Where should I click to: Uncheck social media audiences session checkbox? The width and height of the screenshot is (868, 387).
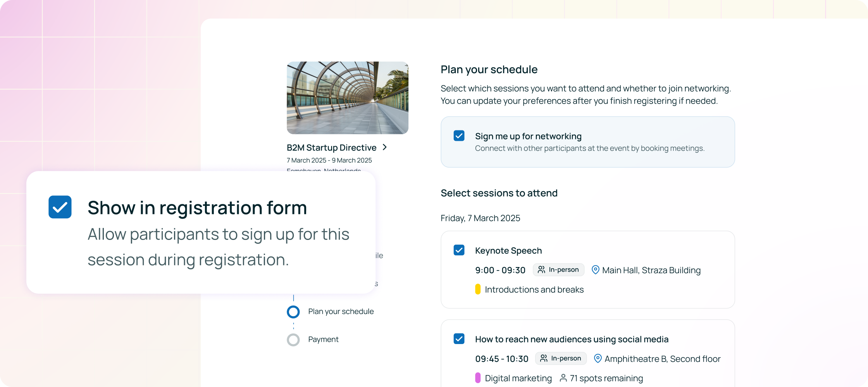tap(459, 339)
